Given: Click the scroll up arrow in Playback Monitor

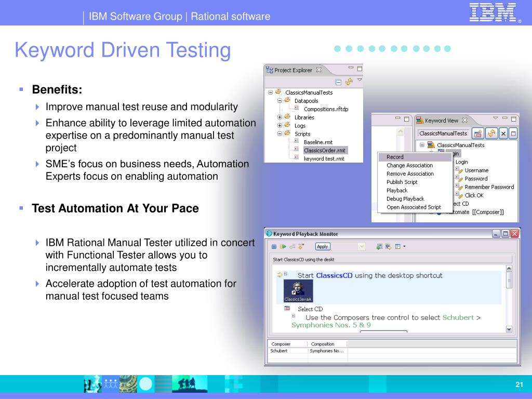Looking at the screenshot, I should pos(509,269).
